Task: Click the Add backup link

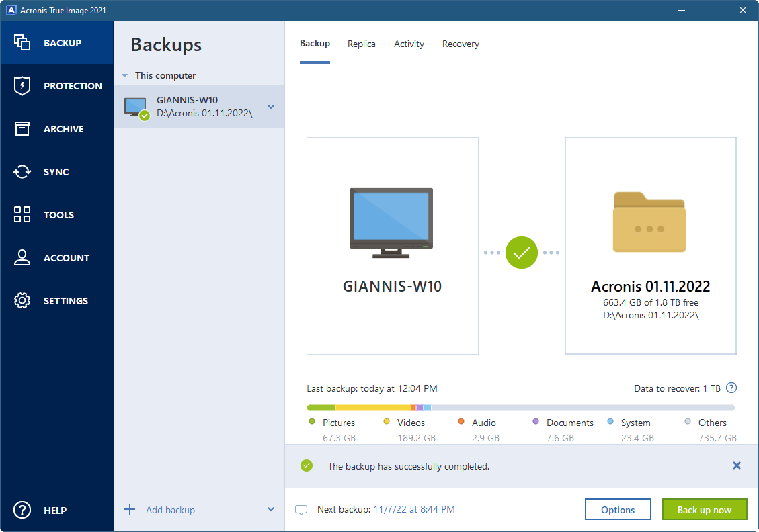Action: pos(170,510)
